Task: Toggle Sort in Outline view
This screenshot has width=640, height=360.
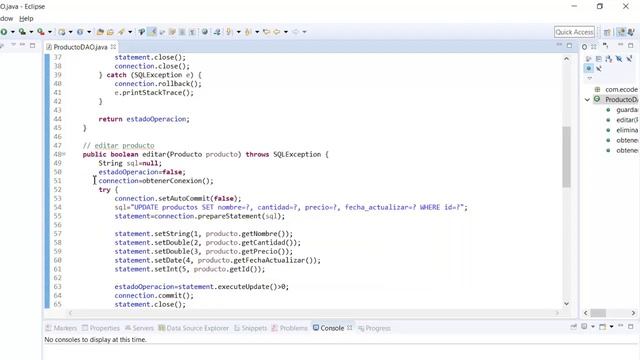Action: point(609,59)
